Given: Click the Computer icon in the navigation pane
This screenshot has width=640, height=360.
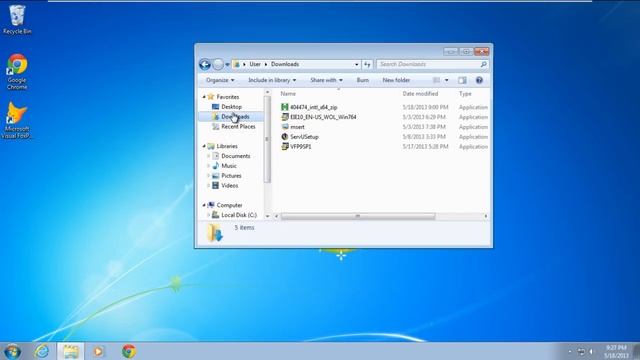Looking at the screenshot, I should coord(211,205).
